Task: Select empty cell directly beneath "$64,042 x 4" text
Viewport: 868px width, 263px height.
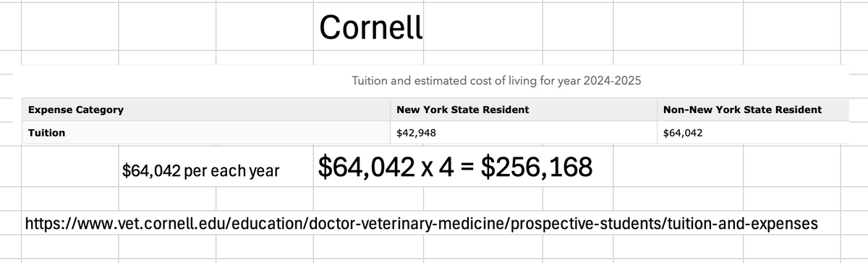Action: pos(367,199)
